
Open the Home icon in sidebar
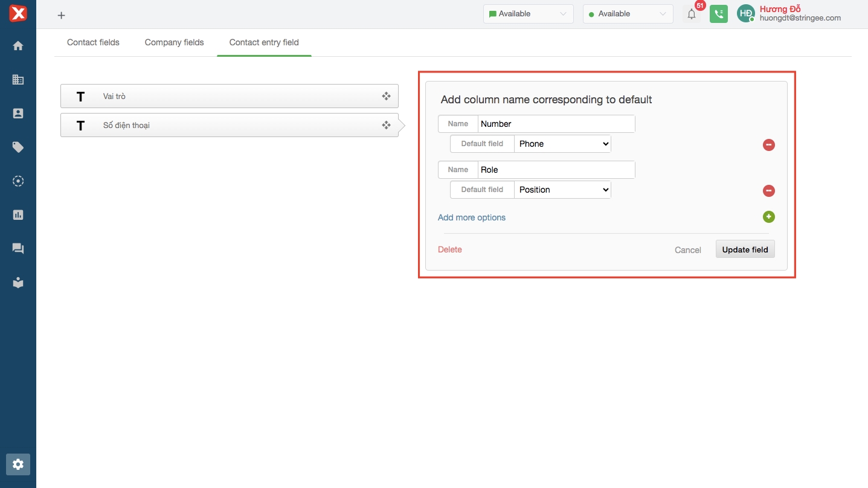[x=18, y=46]
